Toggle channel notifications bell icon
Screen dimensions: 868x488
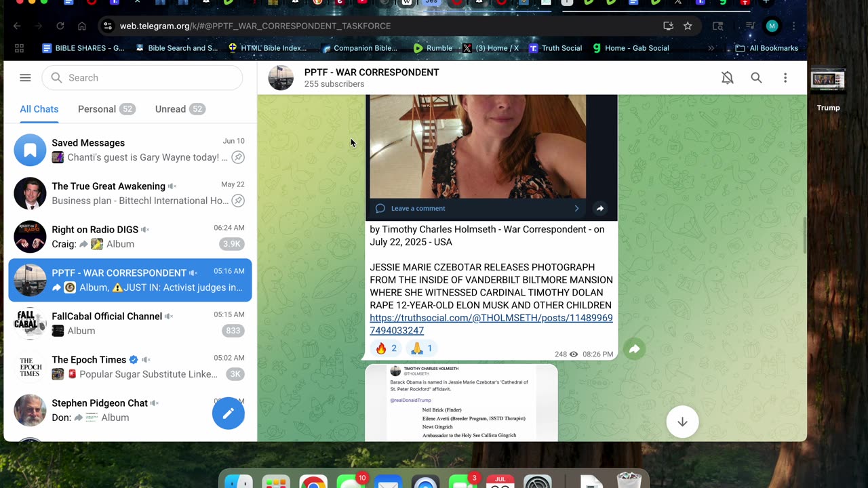(728, 78)
